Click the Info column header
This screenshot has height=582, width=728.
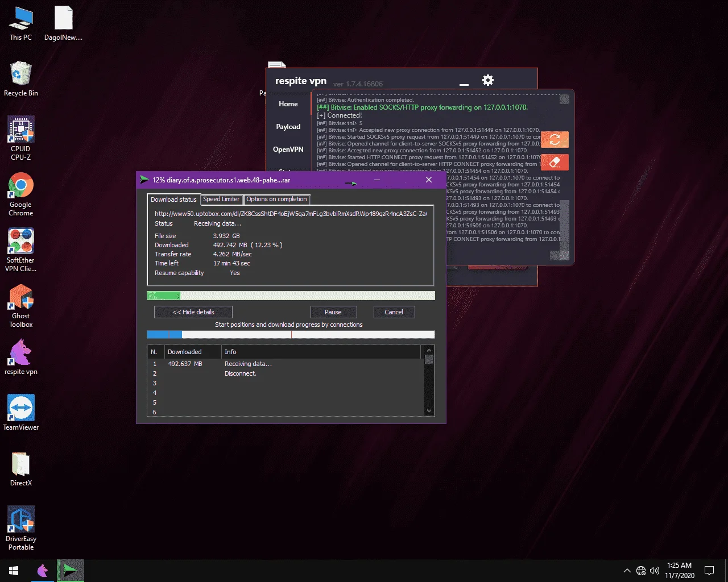(x=321, y=352)
